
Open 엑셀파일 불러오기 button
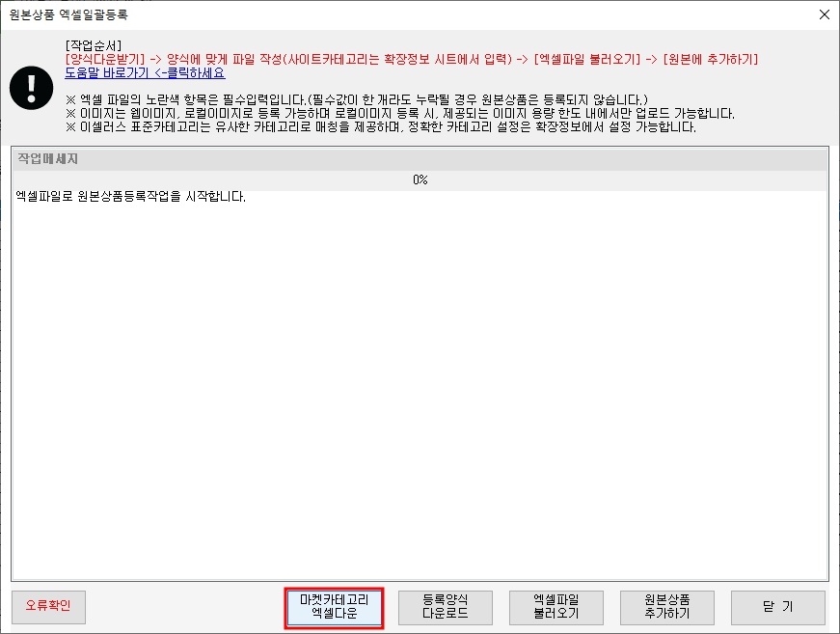tap(556, 607)
